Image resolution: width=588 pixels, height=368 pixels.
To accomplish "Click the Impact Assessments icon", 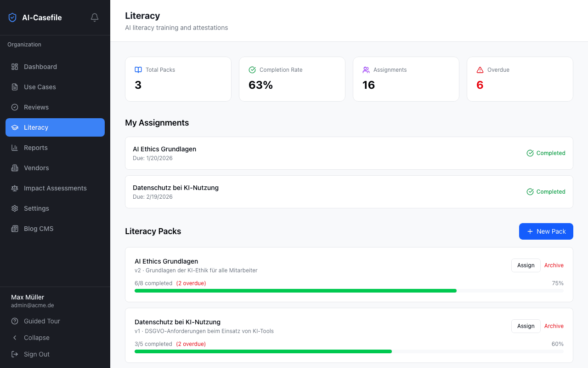I will [x=14, y=188].
